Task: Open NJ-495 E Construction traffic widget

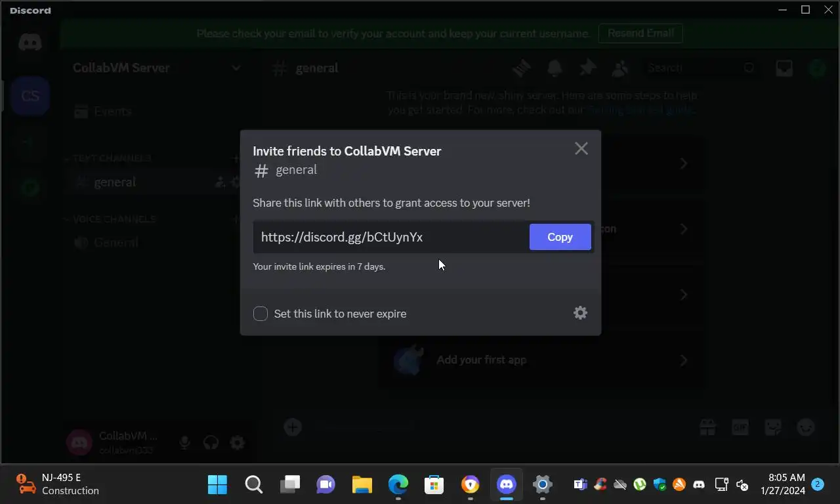Action: click(58, 484)
